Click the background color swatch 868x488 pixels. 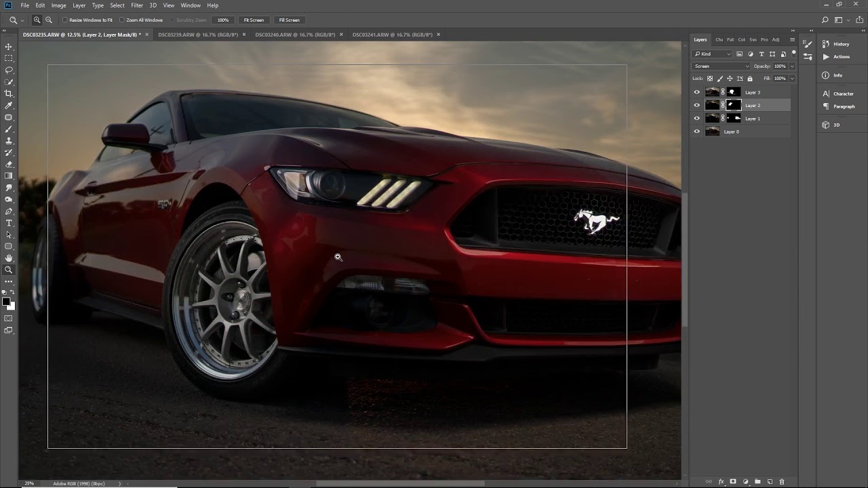pyautogui.click(x=12, y=306)
